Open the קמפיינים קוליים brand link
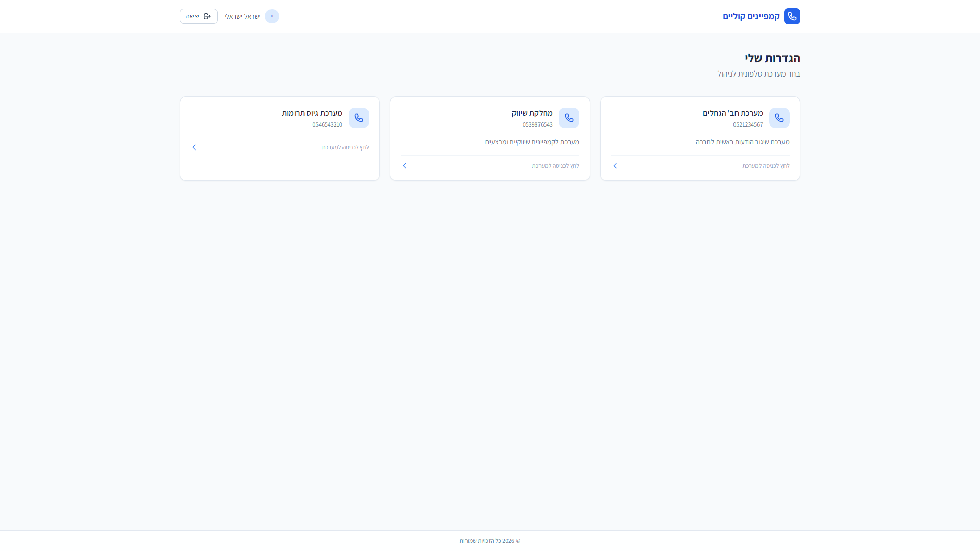 point(751,16)
